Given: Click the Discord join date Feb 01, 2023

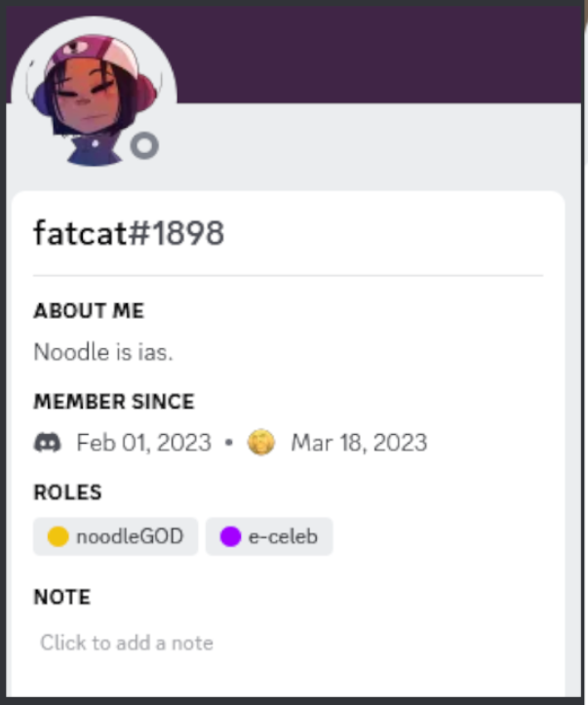Looking at the screenshot, I should pyautogui.click(x=143, y=443).
